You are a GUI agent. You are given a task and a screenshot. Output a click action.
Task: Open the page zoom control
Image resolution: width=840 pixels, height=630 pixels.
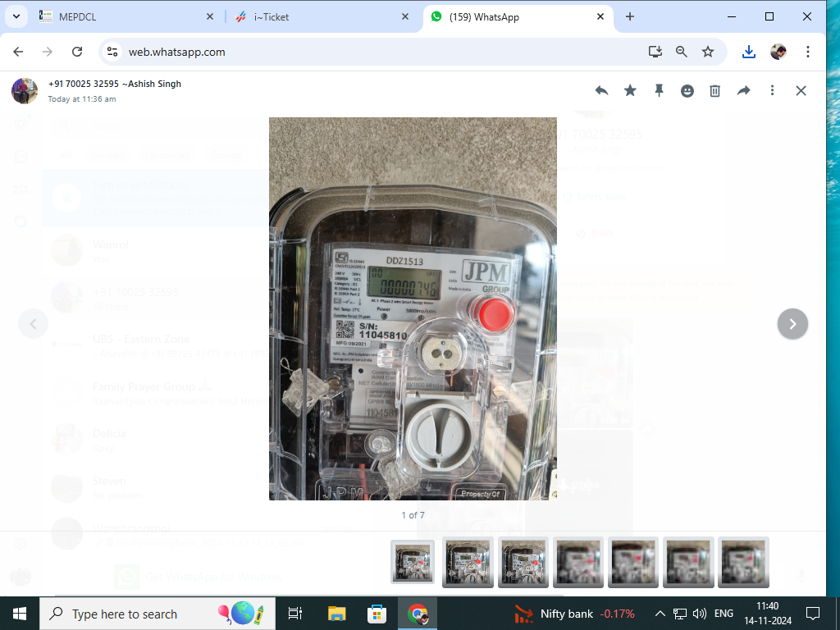pos(682,52)
